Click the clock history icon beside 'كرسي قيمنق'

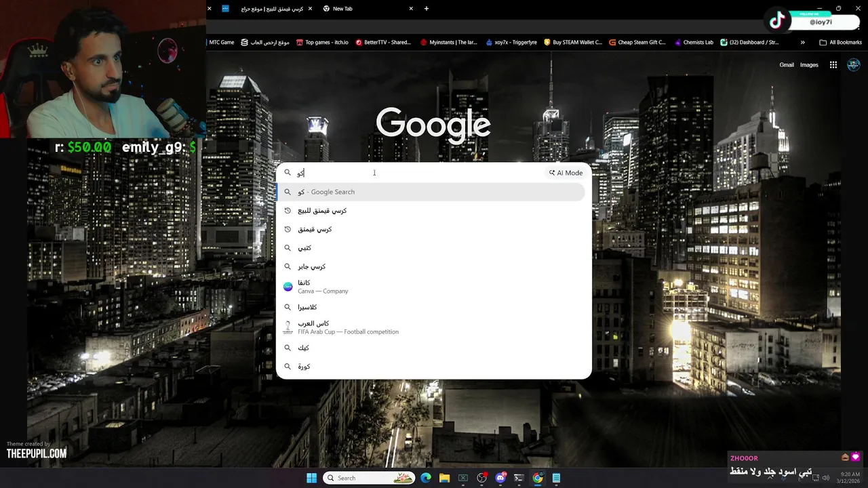point(288,229)
